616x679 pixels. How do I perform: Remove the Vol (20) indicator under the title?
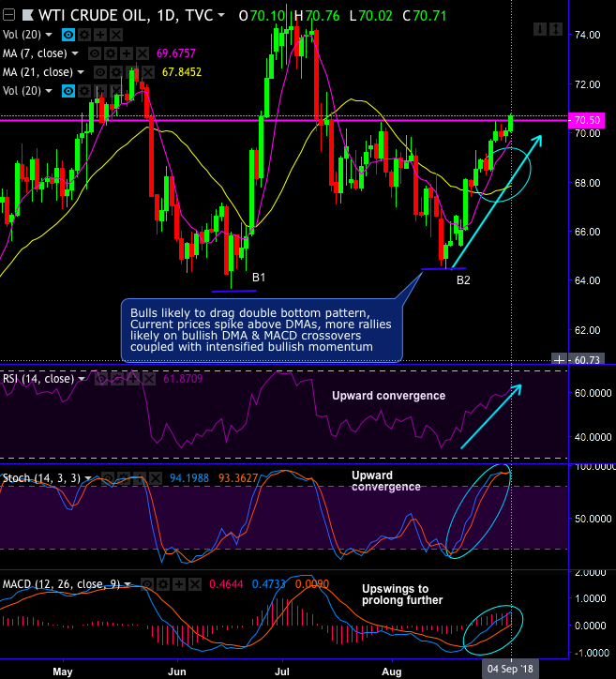115,35
